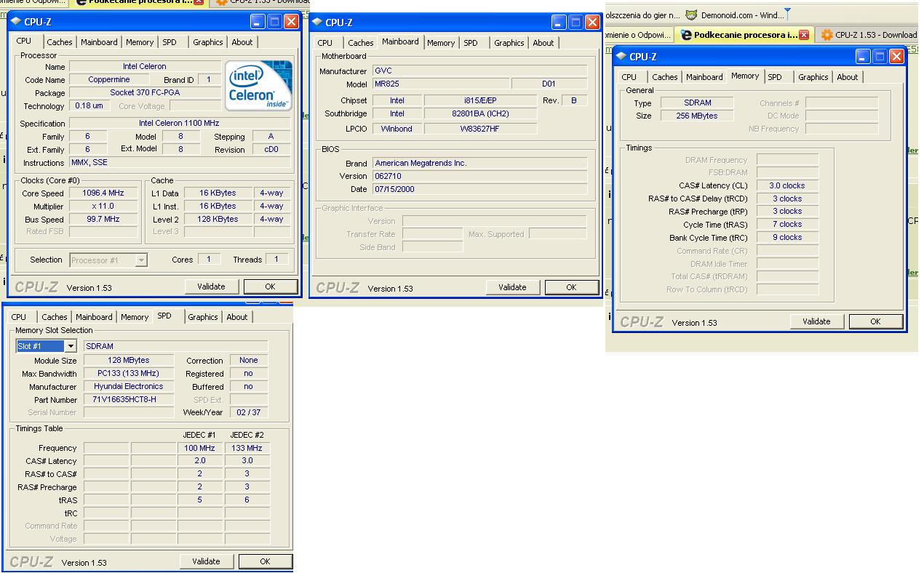Go to Mainboard tab in the SPD window

click(94, 317)
